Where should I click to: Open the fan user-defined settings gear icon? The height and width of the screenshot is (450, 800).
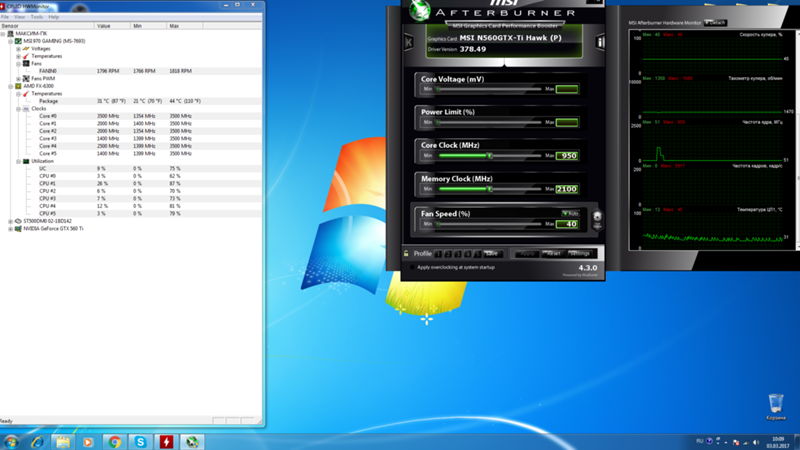[x=597, y=219]
